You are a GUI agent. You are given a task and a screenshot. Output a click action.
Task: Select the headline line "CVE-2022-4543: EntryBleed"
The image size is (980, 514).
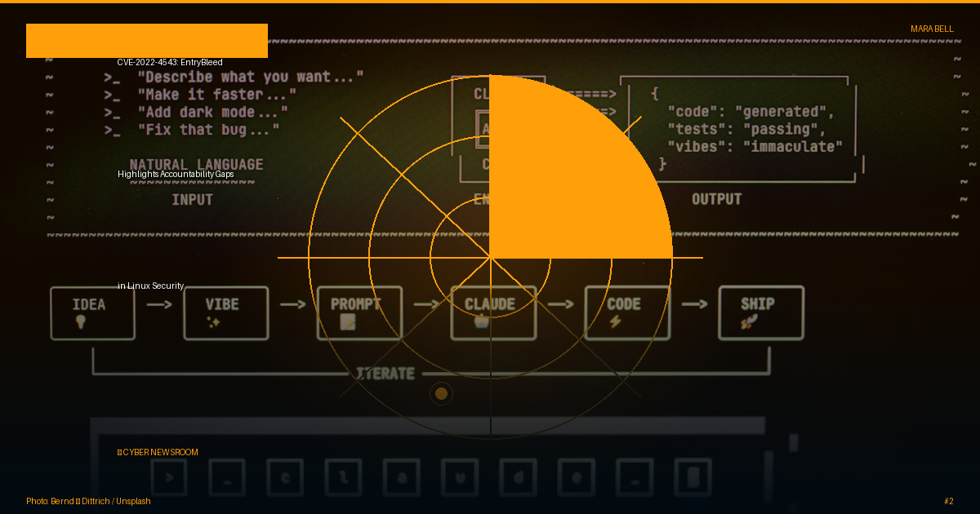(170, 62)
